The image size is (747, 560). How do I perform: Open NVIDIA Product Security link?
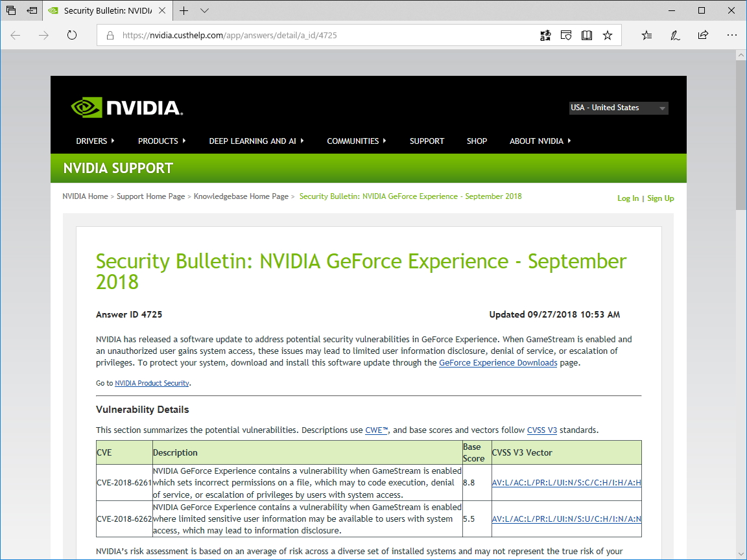152,383
